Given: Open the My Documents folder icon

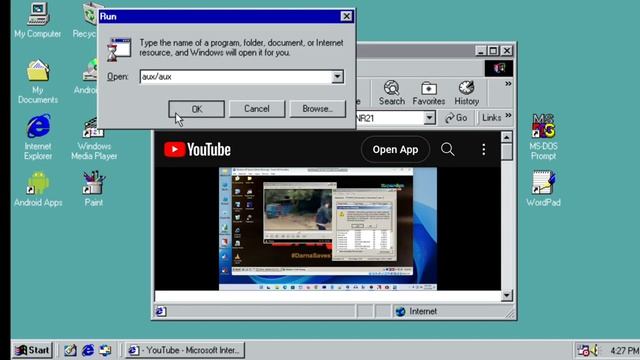Looking at the screenshot, I should 38,81.
